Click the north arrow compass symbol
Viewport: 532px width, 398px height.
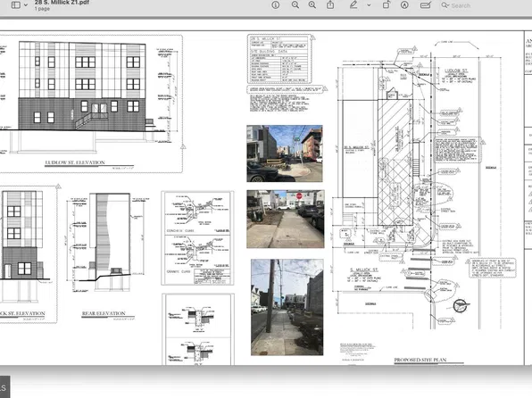coord(461,306)
